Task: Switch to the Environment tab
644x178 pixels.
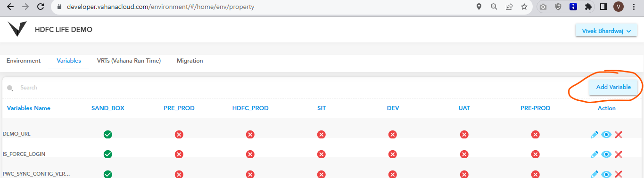Action: click(24, 61)
